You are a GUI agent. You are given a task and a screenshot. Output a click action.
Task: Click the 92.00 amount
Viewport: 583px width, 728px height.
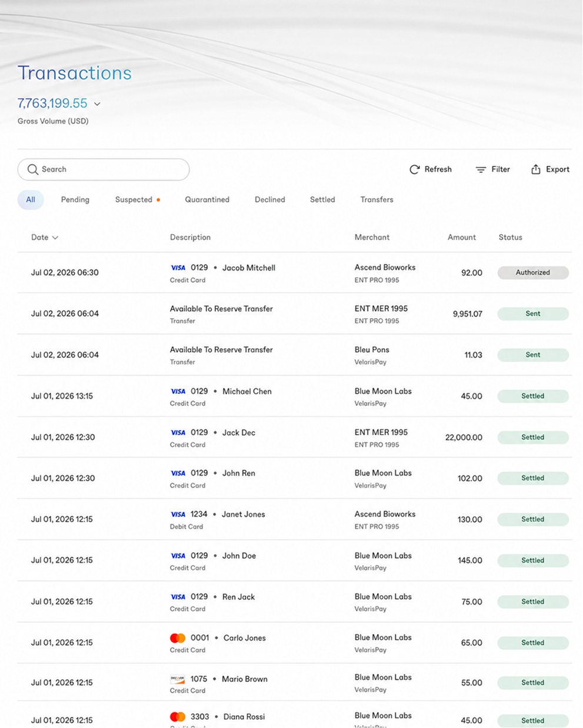[472, 273]
